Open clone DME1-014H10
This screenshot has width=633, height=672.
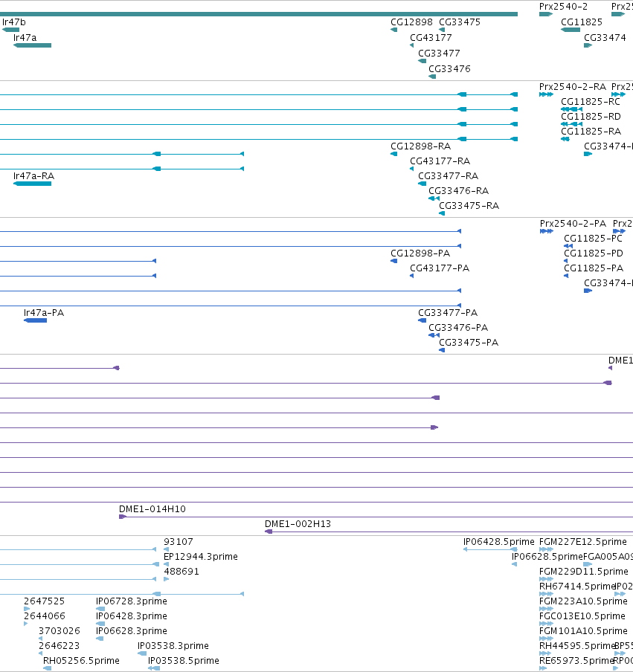[376, 517]
